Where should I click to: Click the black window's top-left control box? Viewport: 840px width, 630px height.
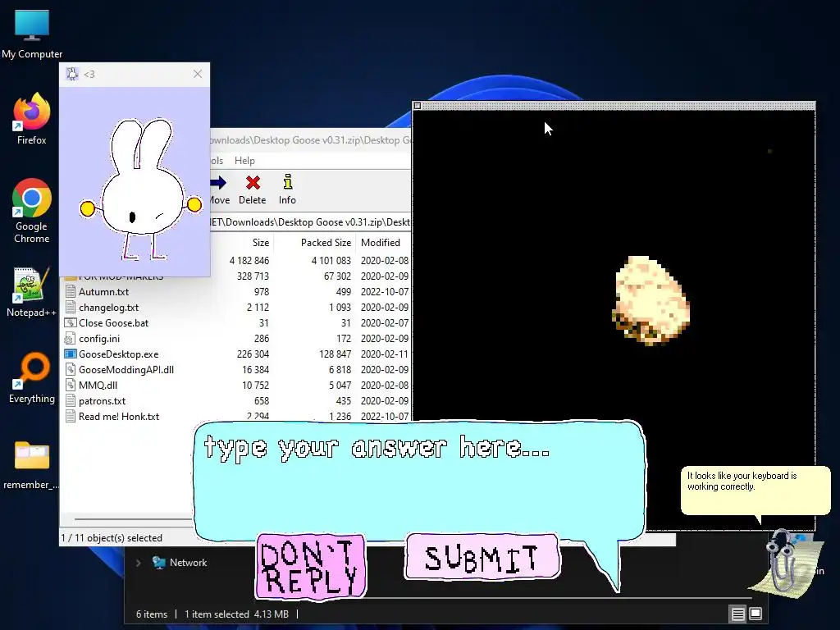coord(418,106)
